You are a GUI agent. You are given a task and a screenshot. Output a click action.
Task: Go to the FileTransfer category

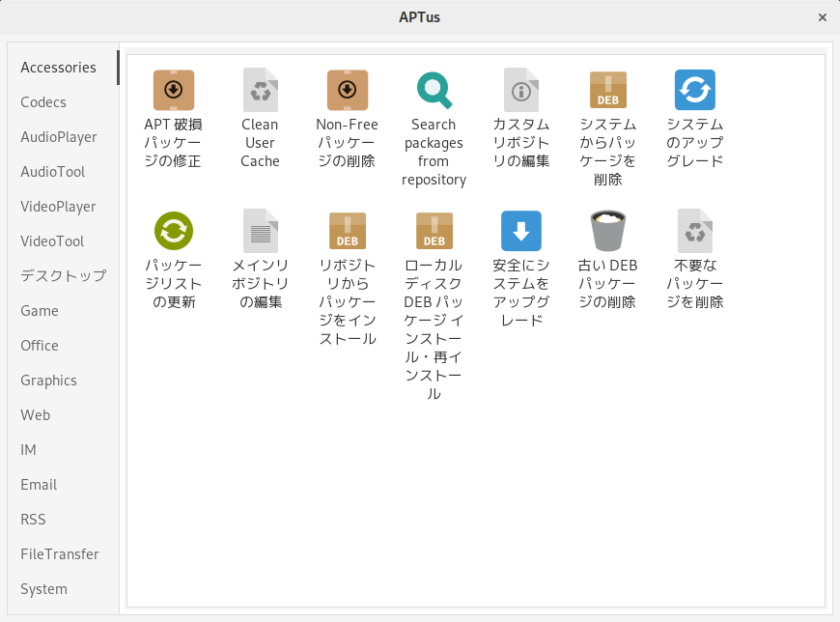coord(63,554)
